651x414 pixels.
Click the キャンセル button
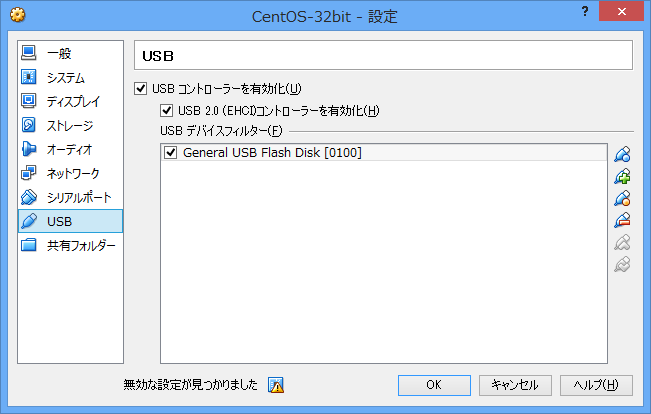coord(515,385)
